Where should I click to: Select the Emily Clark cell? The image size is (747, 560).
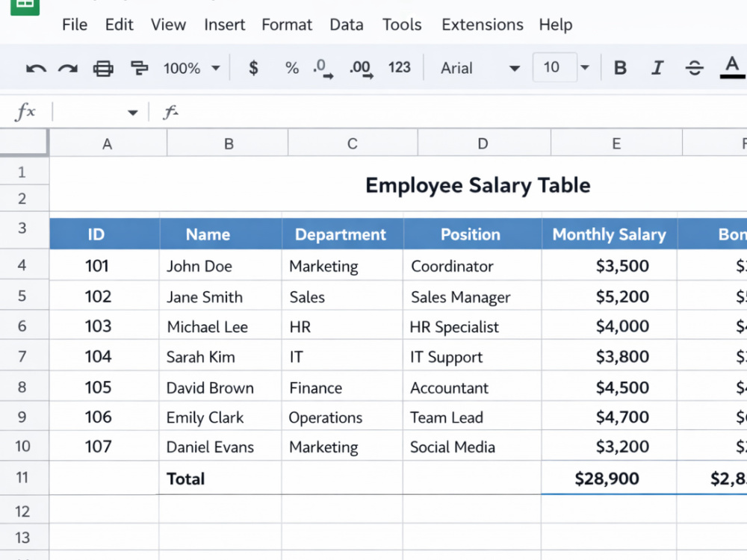[220, 417]
